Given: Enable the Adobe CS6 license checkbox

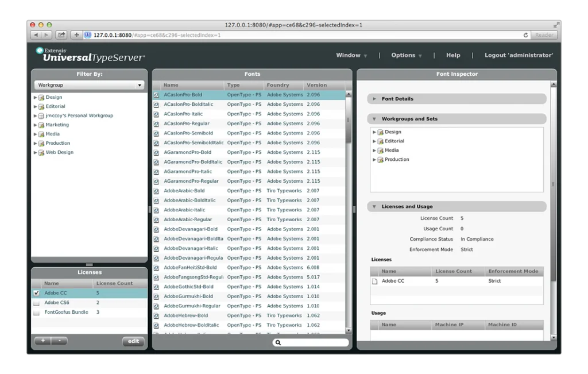Looking at the screenshot, I should click(37, 303).
